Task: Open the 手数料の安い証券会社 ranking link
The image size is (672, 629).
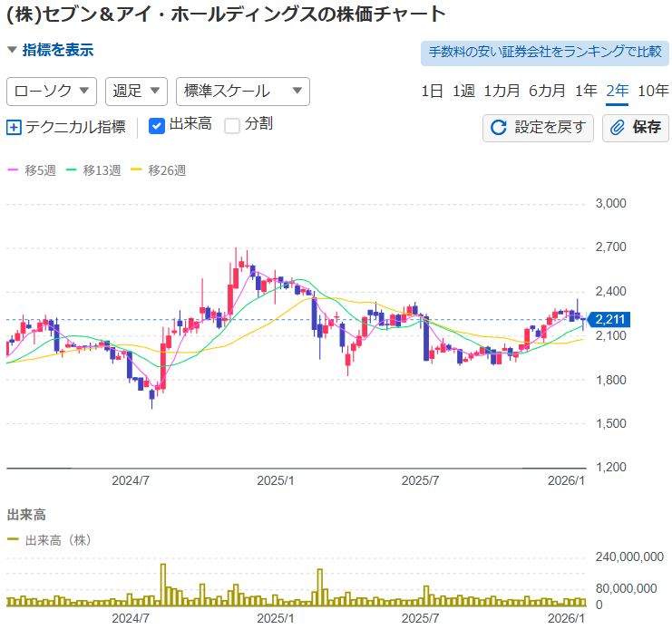Action: (x=544, y=52)
